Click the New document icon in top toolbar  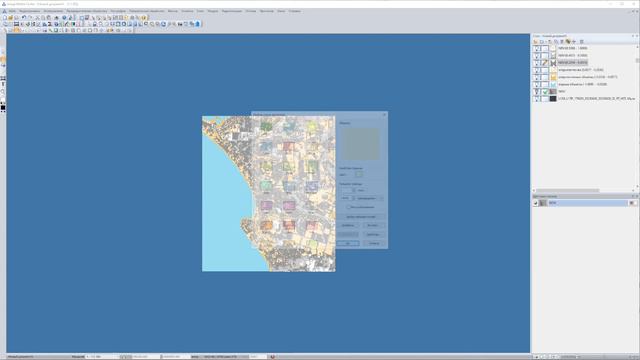pos(4,18)
